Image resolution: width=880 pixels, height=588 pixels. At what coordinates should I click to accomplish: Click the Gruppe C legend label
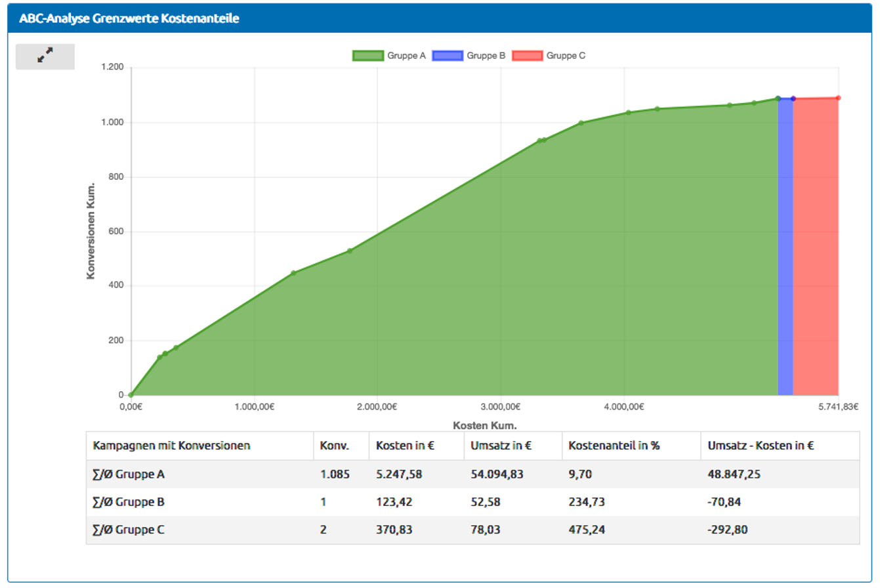click(x=566, y=56)
